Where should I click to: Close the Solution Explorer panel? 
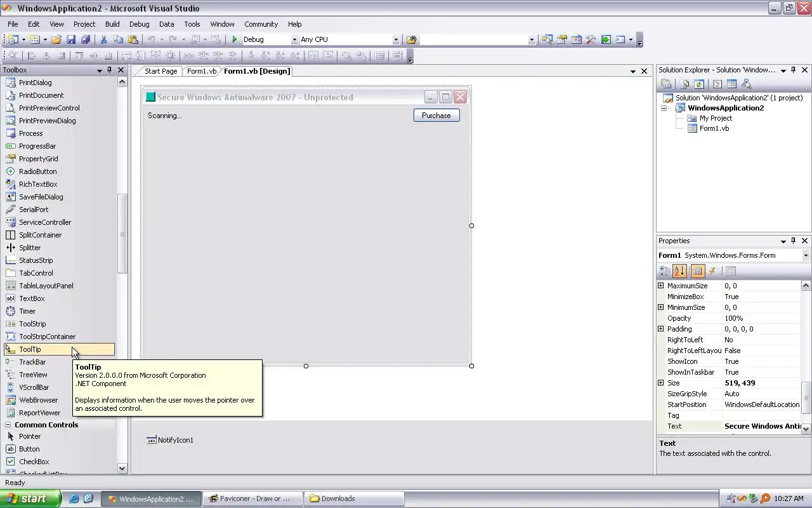tap(805, 70)
